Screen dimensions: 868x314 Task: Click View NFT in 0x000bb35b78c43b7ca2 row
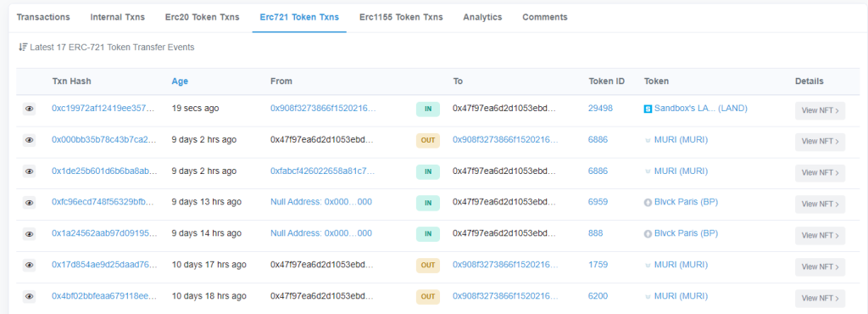click(820, 141)
